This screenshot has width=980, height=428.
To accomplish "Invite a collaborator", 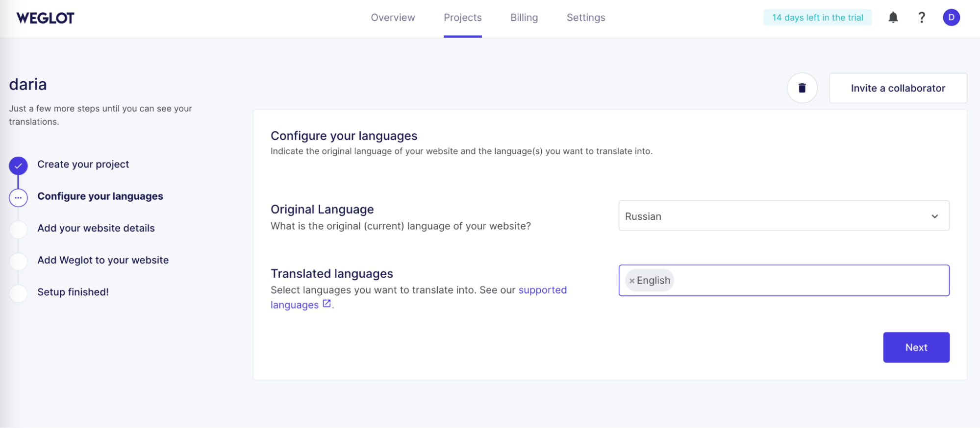I will 898,88.
